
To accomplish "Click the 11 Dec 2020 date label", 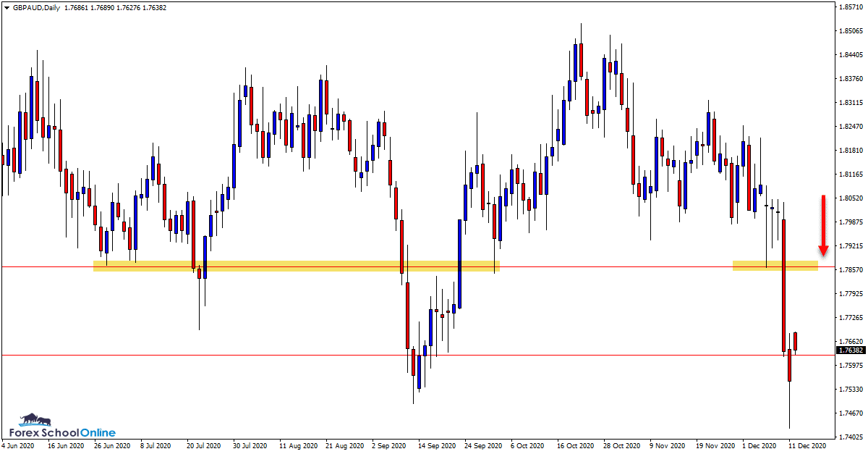I will (809, 447).
